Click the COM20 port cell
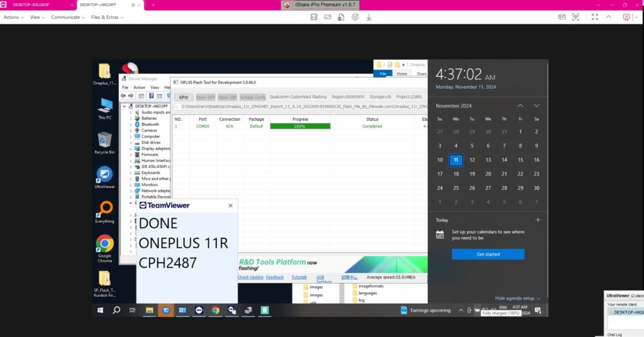Viewport: 644px width, 337px height. [203, 126]
